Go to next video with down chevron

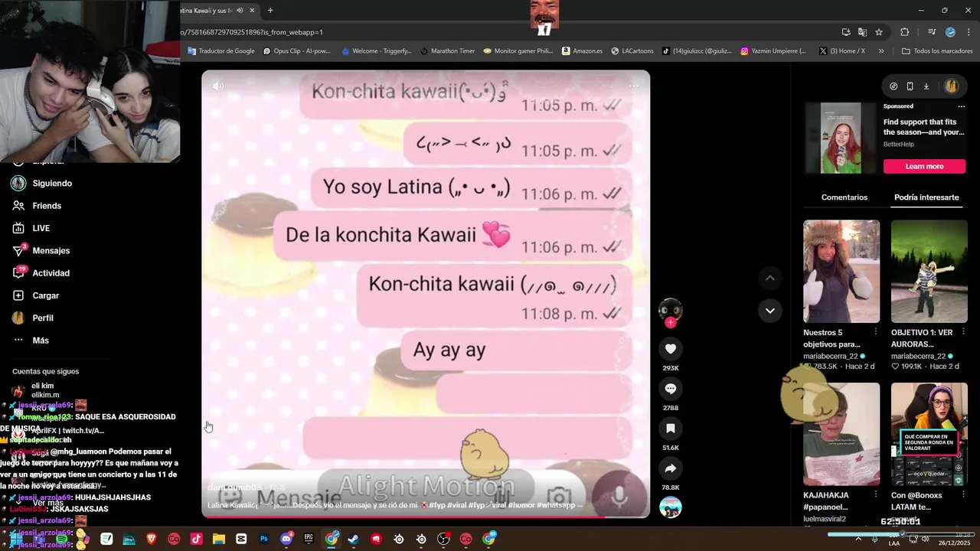pyautogui.click(x=769, y=311)
